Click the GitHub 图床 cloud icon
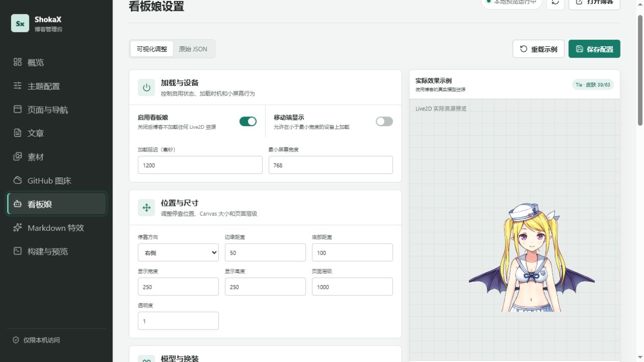Image resolution: width=644 pixels, height=362 pixels. (x=18, y=180)
